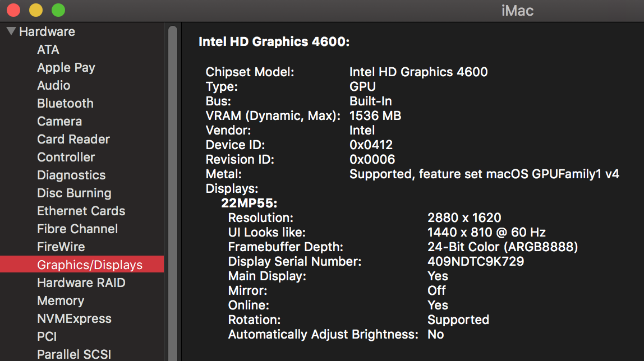The width and height of the screenshot is (644, 361).
Task: Click the 'Resolution:' label
Action: click(x=261, y=218)
